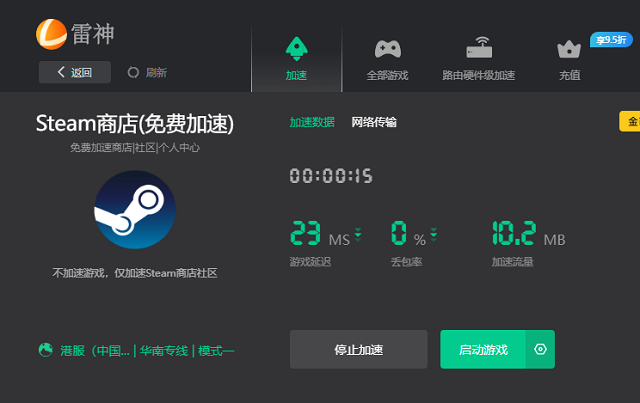Switch to the 加速数据 tab

coord(312,122)
